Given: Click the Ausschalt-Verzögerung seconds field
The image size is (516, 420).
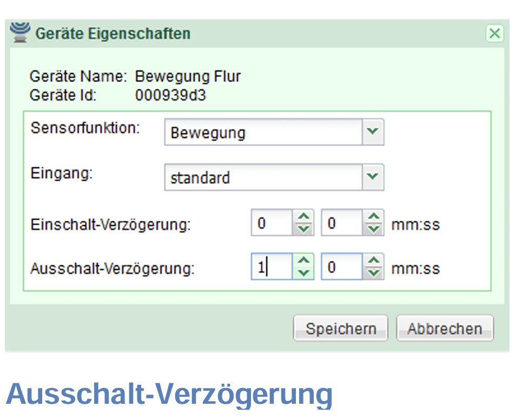Looking at the screenshot, I should click(341, 267).
